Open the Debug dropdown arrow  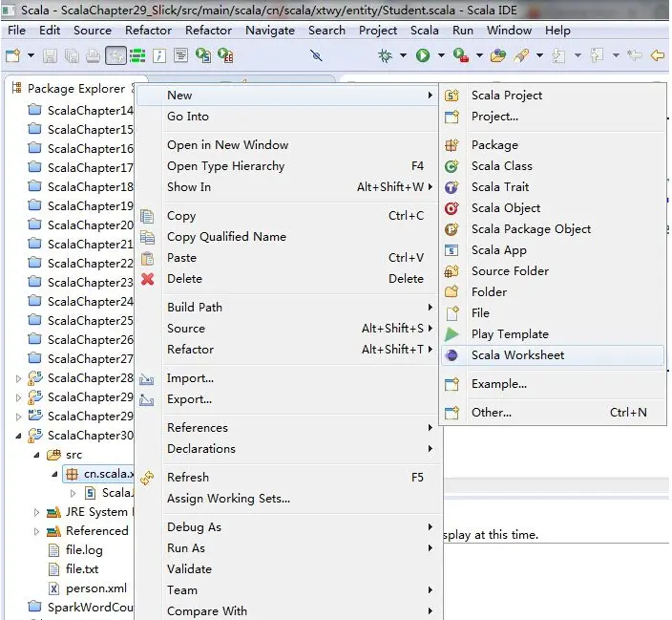click(403, 55)
